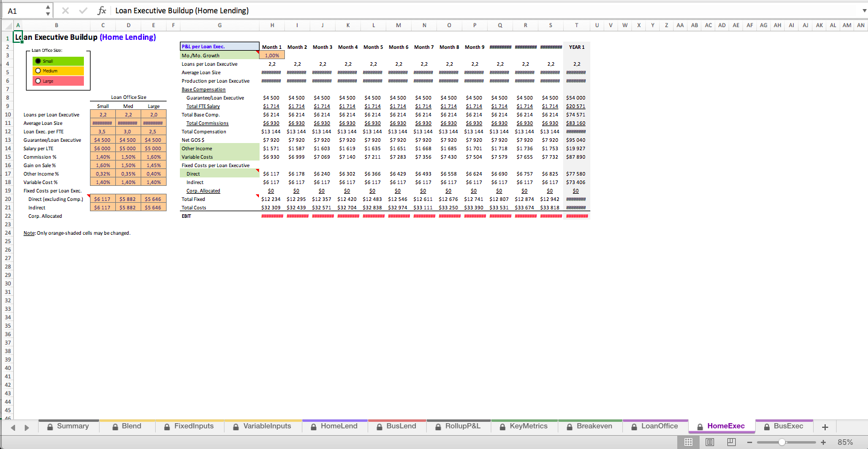This screenshot has width=868, height=449.
Task: Switch to Page Break Preview view
Action: click(x=731, y=442)
